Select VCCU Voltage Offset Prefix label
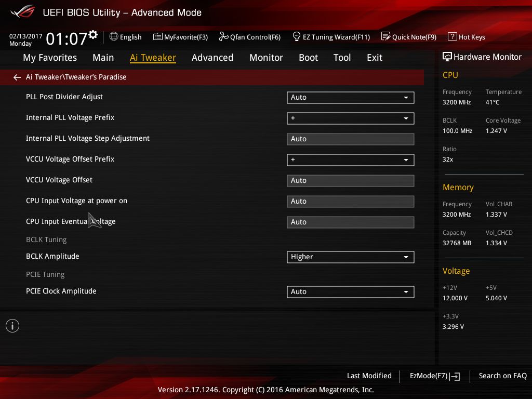This screenshot has width=532, height=399. click(x=70, y=159)
